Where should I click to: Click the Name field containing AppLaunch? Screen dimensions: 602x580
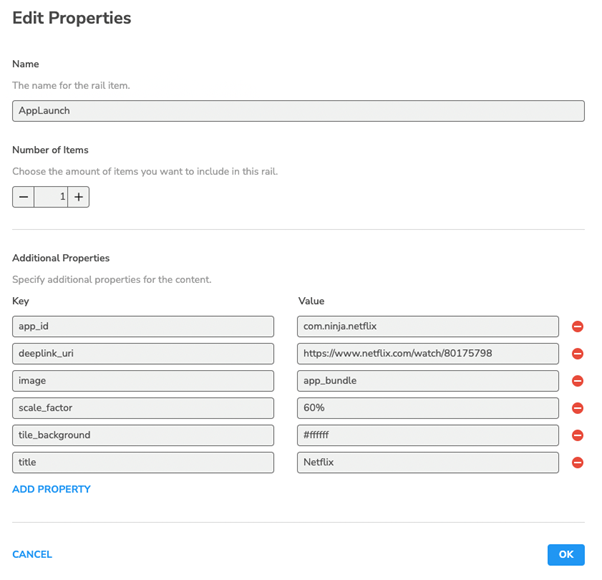(298, 111)
